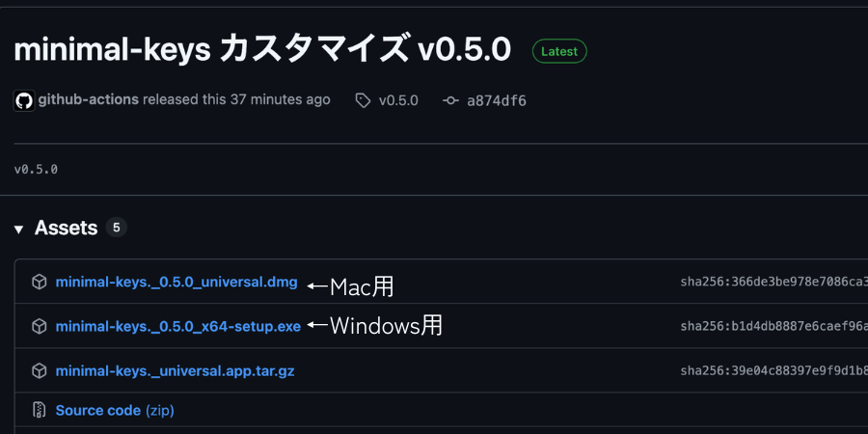
Task: Open the github-actions author profile link
Action: (x=88, y=99)
